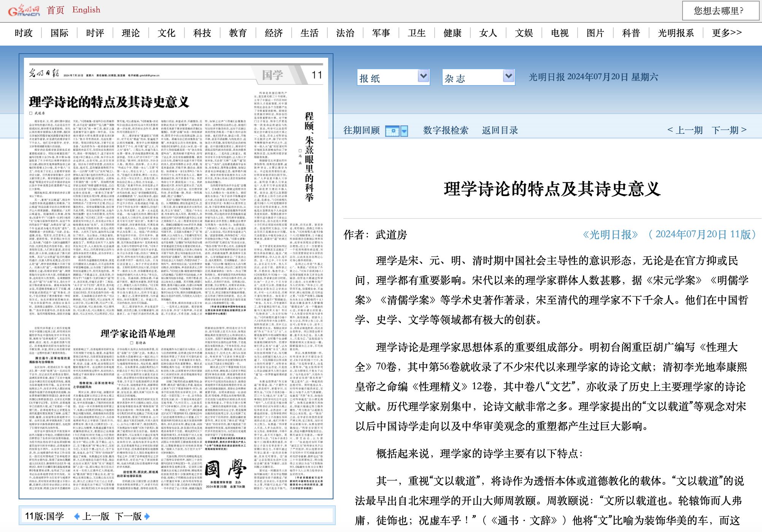Viewport: 762px width, 532px height.
Task: Open the 图片 section
Action: click(595, 33)
